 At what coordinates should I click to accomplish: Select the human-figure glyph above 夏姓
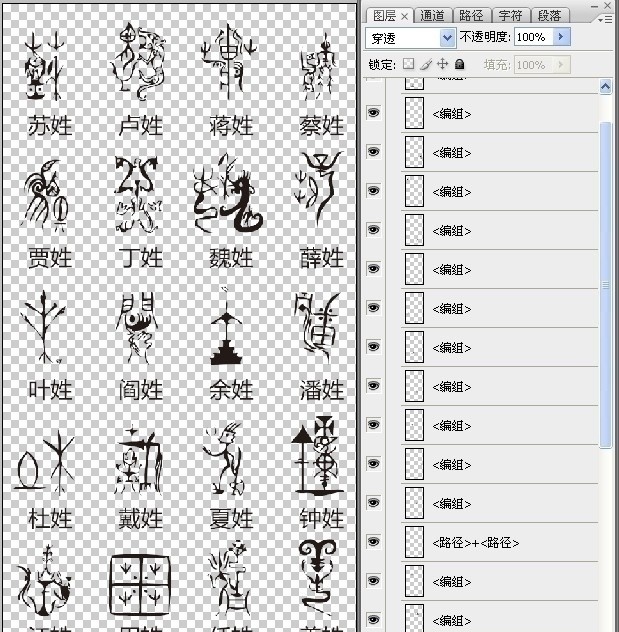point(224,458)
